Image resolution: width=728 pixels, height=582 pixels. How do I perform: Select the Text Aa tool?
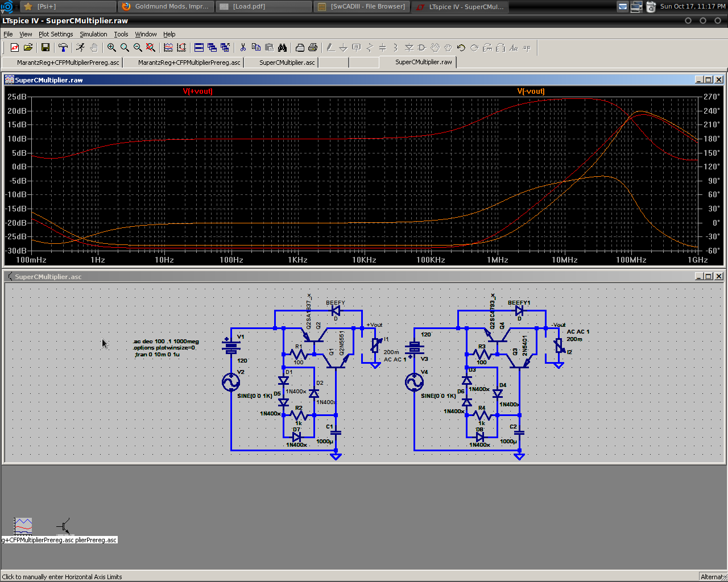pyautogui.click(x=514, y=48)
